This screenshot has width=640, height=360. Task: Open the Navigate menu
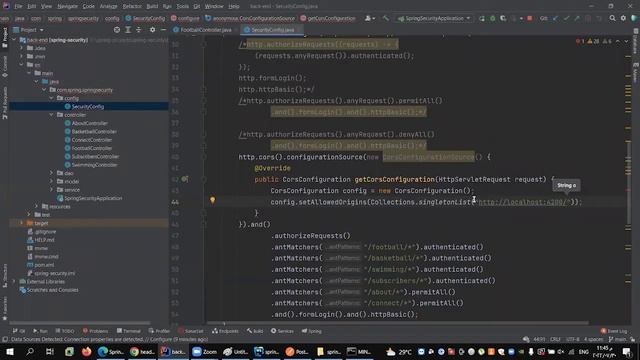point(67,6)
